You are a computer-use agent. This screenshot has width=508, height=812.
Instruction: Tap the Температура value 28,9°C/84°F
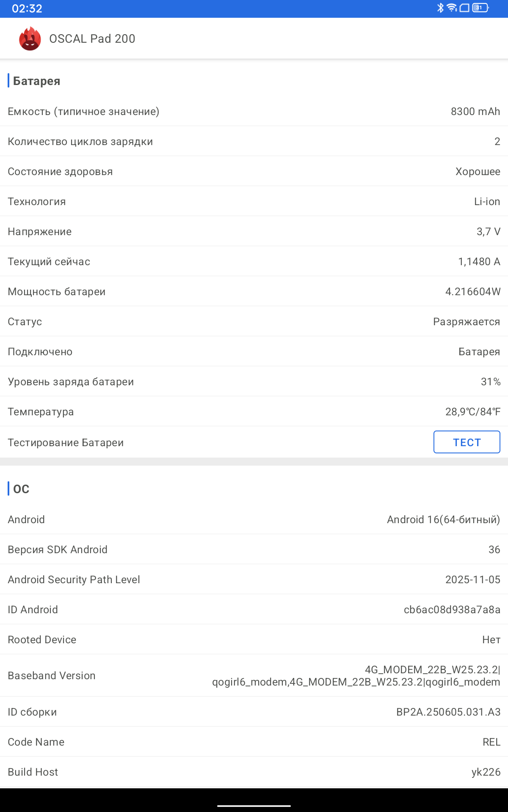pyautogui.click(x=473, y=411)
